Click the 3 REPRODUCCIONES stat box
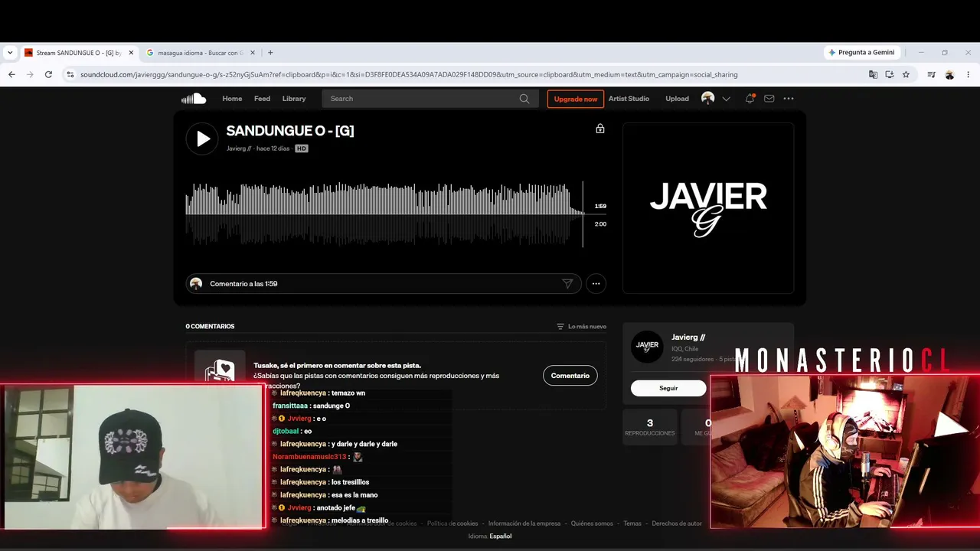980x551 pixels. (650, 427)
